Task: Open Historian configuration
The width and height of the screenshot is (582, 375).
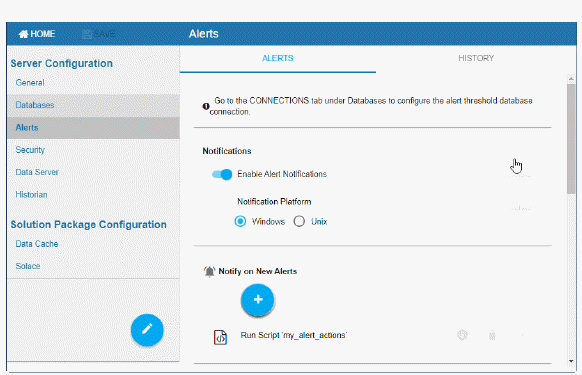Action: (x=31, y=195)
